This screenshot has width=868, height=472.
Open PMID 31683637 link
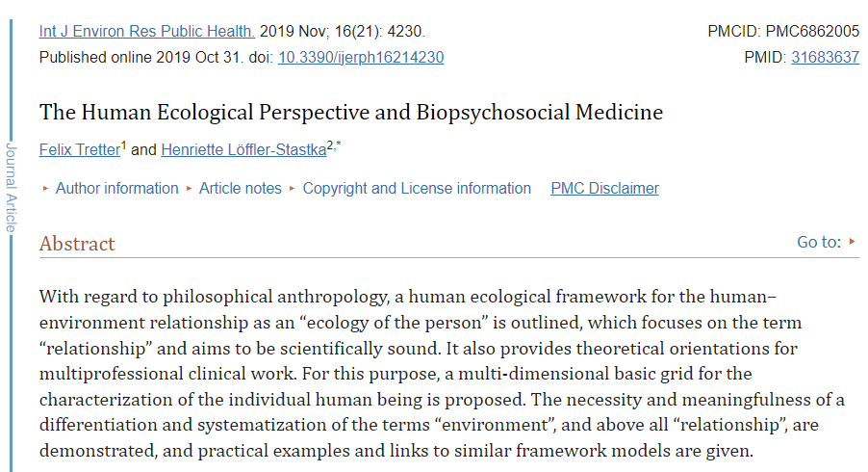point(825,57)
